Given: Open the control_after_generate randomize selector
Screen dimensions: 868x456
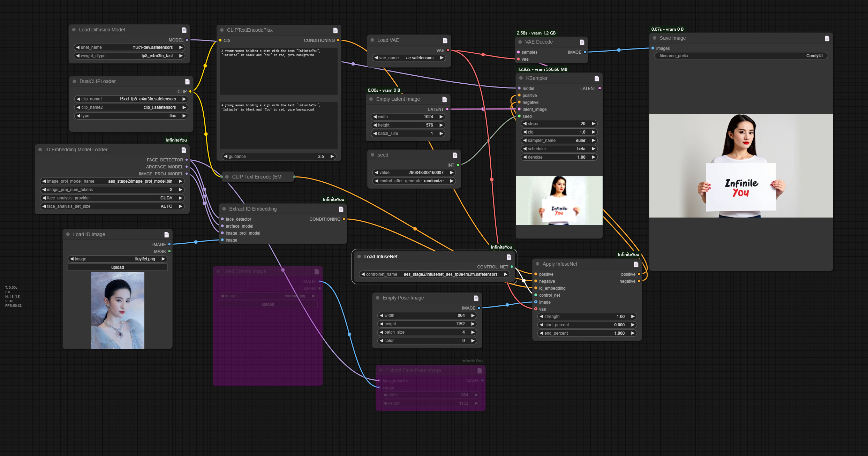Looking at the screenshot, I should coord(414,181).
